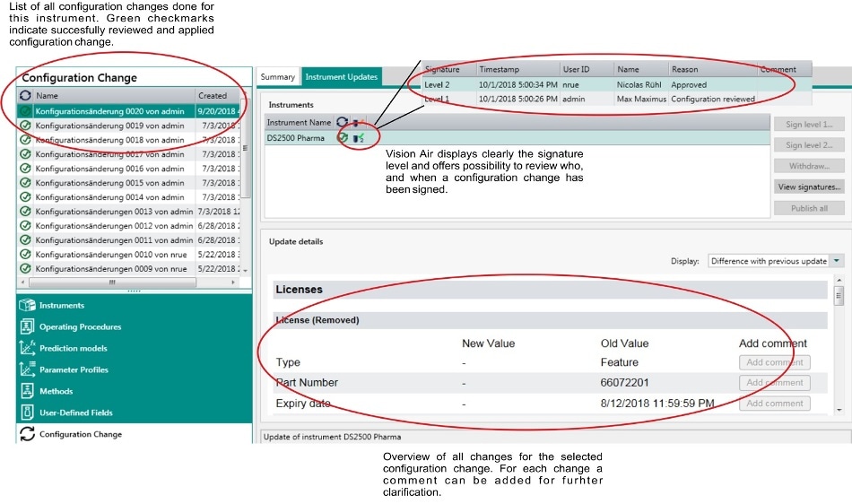Select Konfigurationsänderung 0018 von admin
Image resolution: width=852 pixels, height=504 pixels.
tap(128, 140)
